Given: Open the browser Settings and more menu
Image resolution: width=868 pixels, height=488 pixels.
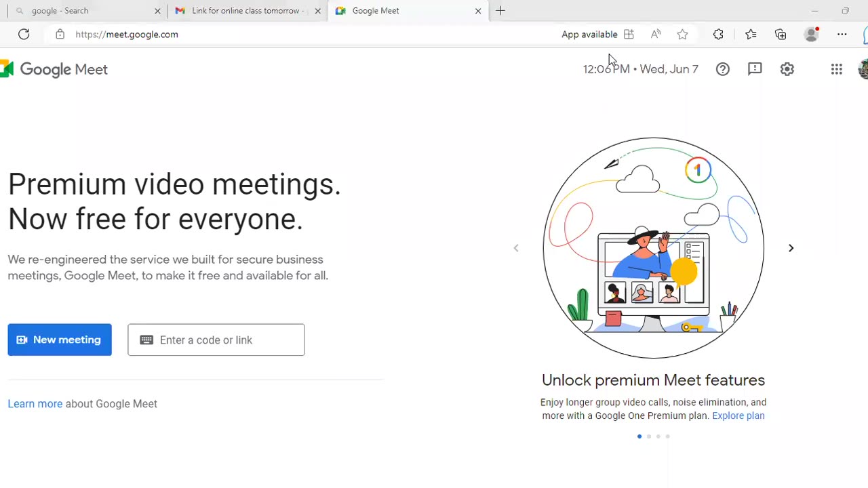Looking at the screenshot, I should click(842, 34).
